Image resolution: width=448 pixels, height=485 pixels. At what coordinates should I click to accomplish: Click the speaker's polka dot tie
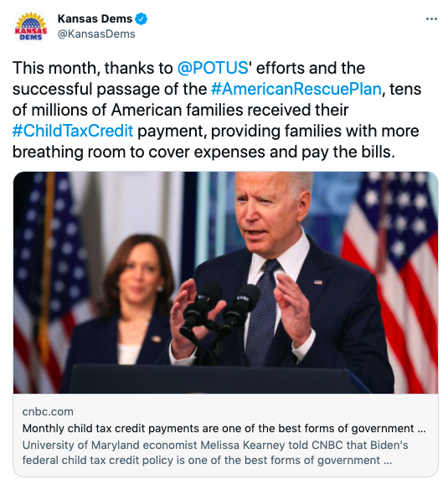(x=262, y=309)
